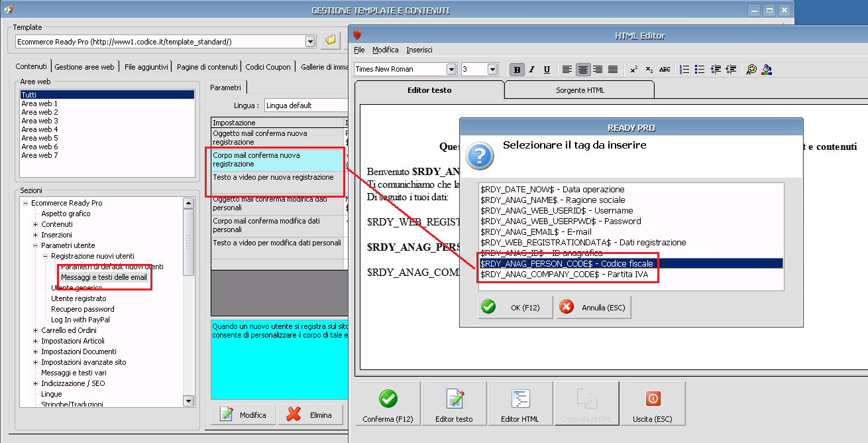The image size is (868, 443).
Task: Expand Inserzioni tree node
Action: (x=35, y=235)
